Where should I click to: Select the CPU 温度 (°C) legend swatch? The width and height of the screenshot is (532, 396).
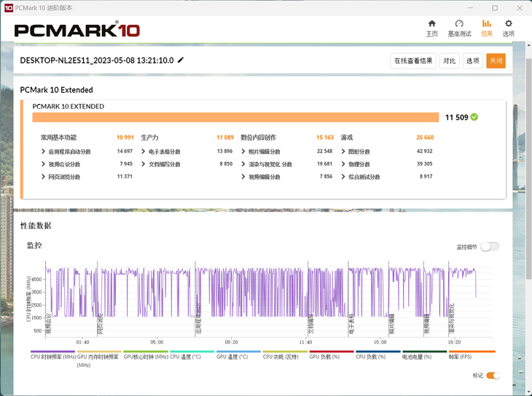click(192, 352)
